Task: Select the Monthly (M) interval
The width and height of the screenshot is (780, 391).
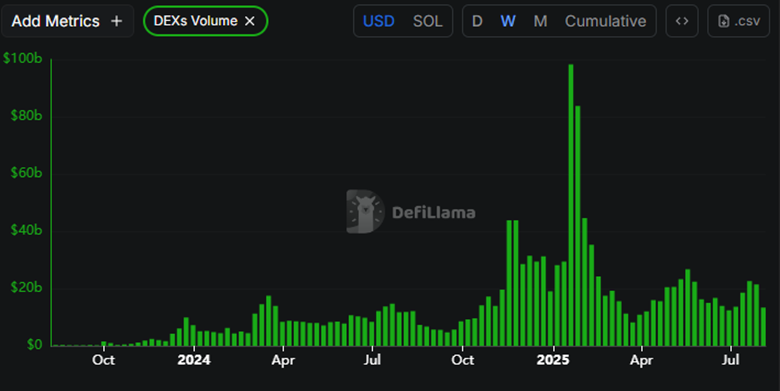Action: pos(540,21)
